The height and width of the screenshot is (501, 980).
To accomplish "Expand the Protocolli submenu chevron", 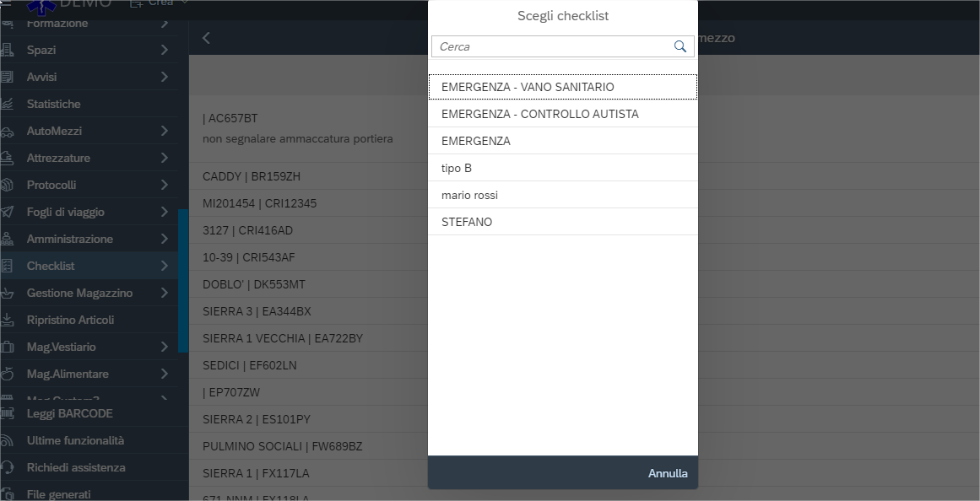I will tap(164, 185).
